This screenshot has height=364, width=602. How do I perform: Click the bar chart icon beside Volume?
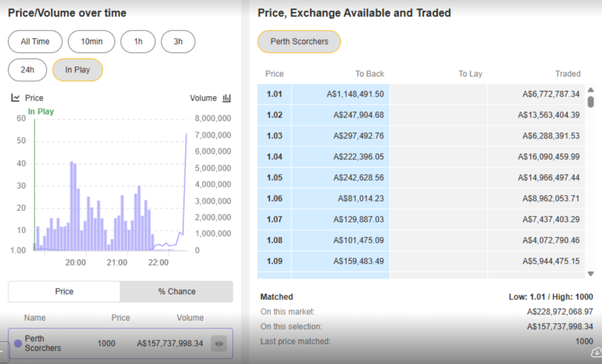point(227,98)
